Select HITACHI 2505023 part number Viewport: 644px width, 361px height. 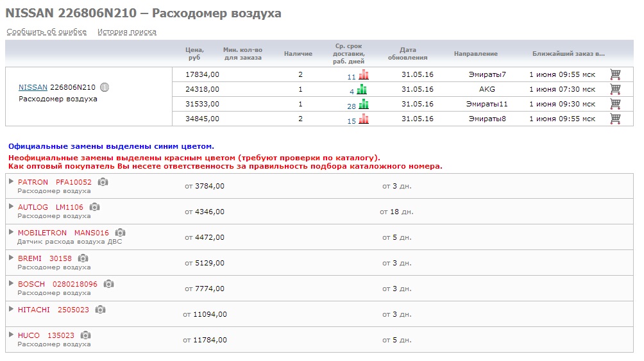(x=73, y=310)
